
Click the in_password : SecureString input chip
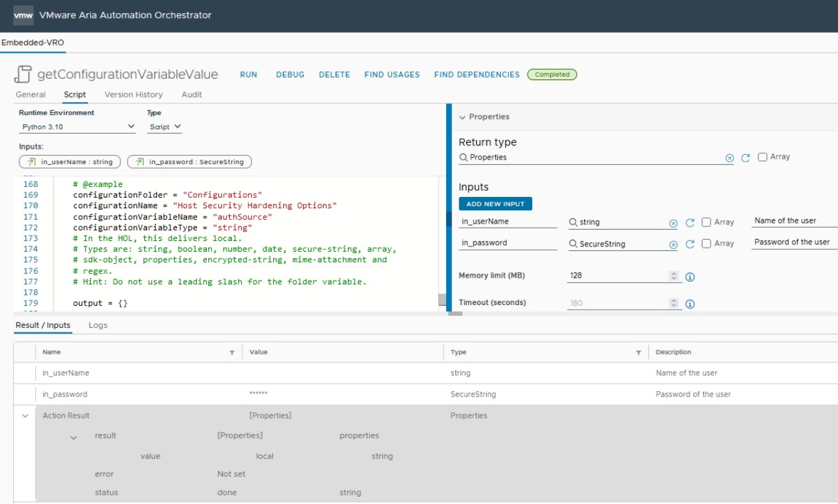click(190, 162)
